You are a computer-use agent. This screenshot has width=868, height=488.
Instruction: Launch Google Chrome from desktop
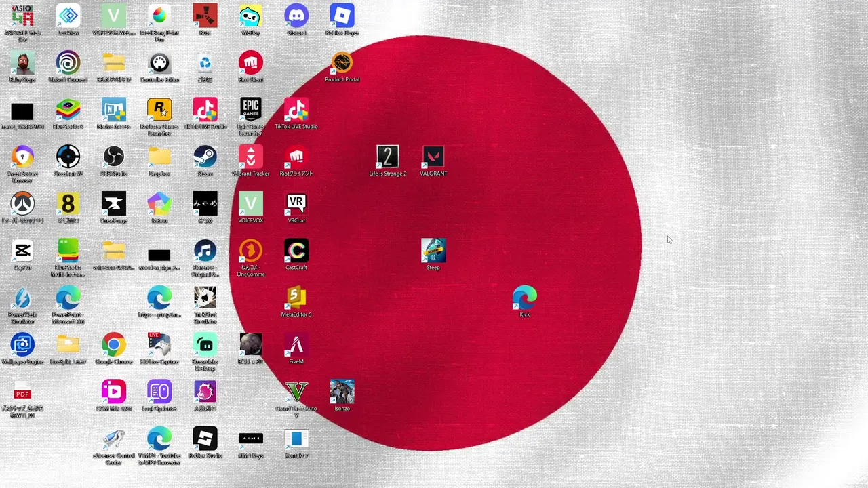(x=113, y=345)
